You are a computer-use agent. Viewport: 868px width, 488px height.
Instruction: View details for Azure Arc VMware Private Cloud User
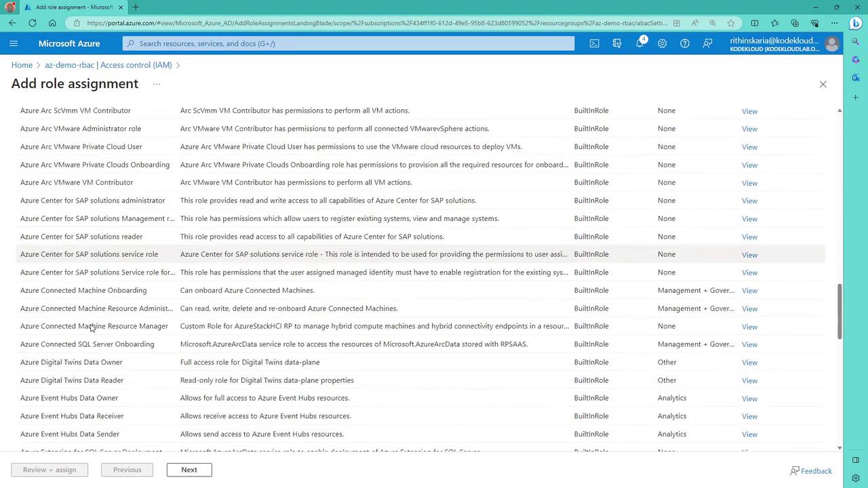pos(749,147)
